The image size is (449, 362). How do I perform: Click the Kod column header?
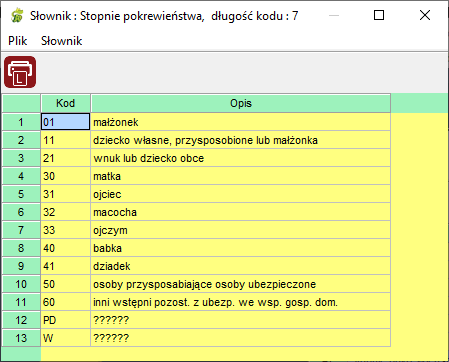click(x=66, y=103)
